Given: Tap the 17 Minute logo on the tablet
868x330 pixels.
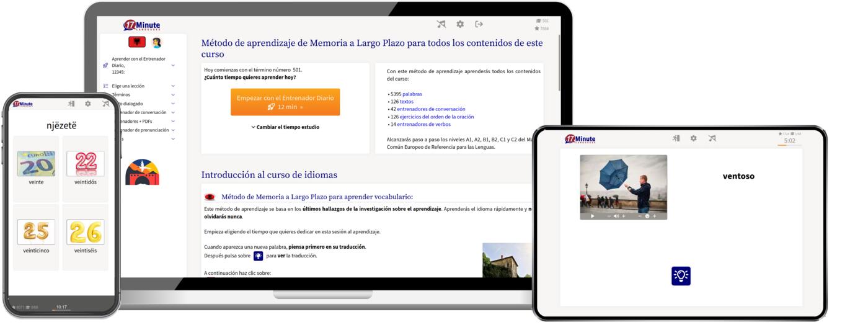Looking at the screenshot, I should [580, 139].
